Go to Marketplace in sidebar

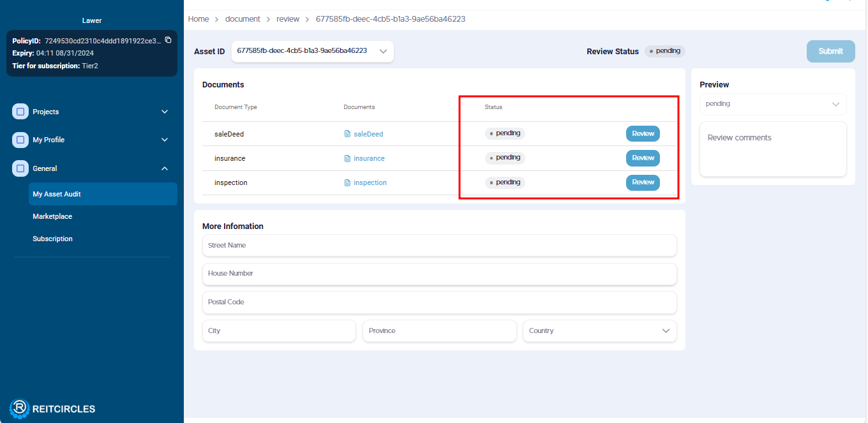coord(52,216)
